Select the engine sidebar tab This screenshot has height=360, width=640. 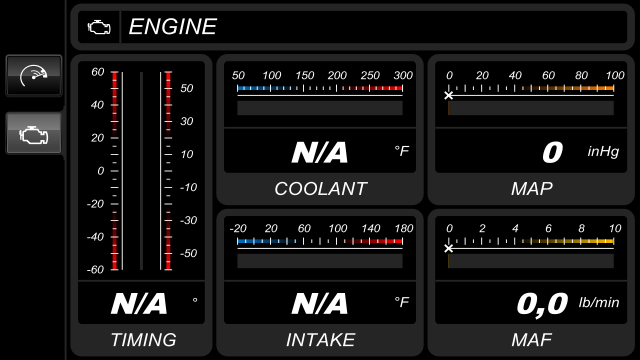34,133
